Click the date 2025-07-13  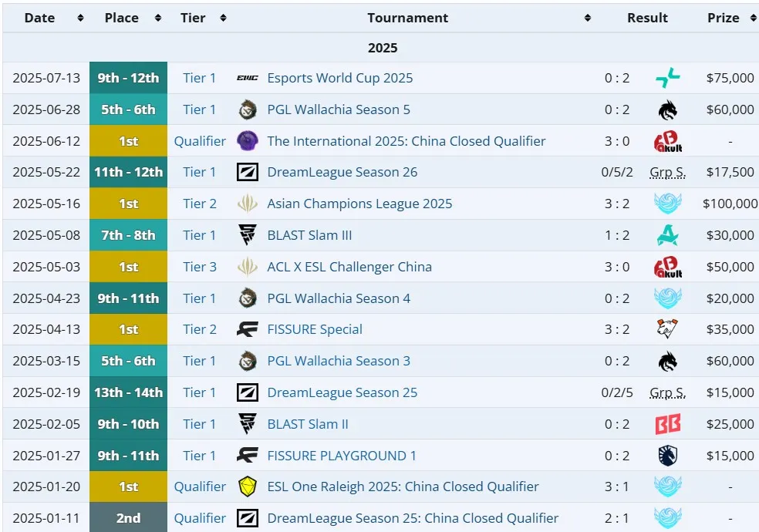46,78
